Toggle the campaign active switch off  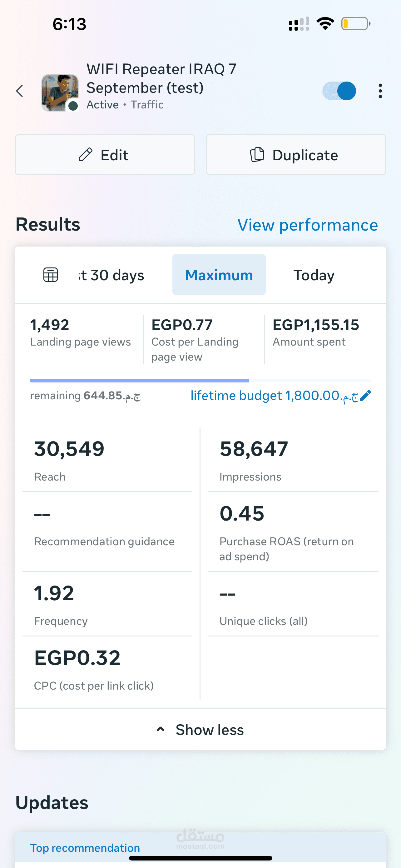click(x=339, y=91)
